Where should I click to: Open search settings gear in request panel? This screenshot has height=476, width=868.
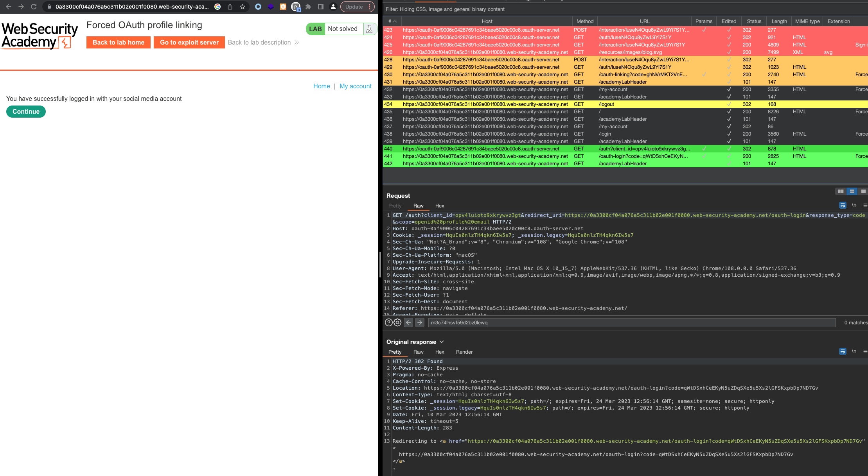pos(397,322)
